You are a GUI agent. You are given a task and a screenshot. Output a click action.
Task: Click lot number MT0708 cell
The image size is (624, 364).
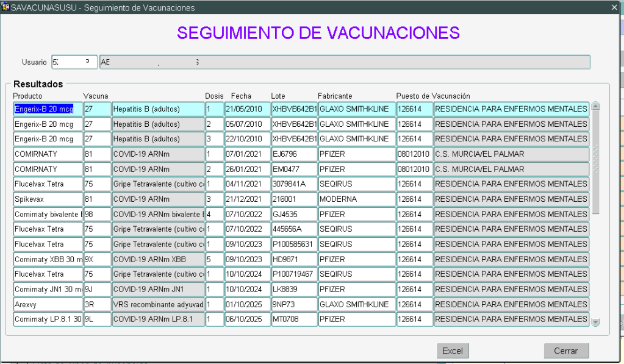294,319
